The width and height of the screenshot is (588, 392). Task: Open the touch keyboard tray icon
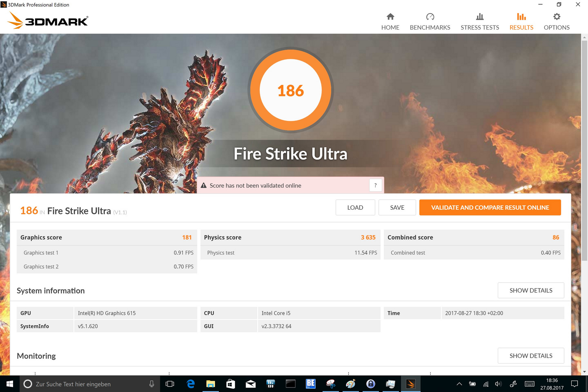coord(530,384)
